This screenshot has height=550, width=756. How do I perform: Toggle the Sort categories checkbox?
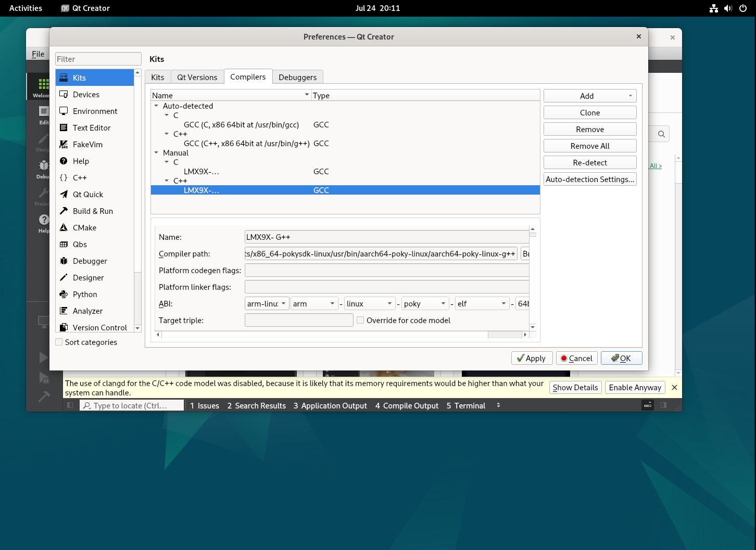59,342
